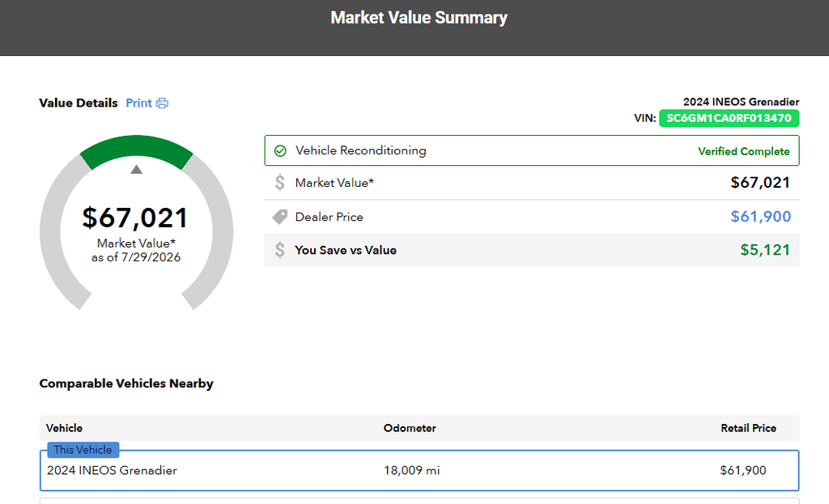The width and height of the screenshot is (829, 504).
Task: Click the price tag icon beside Dealer Price
Action: click(x=279, y=217)
